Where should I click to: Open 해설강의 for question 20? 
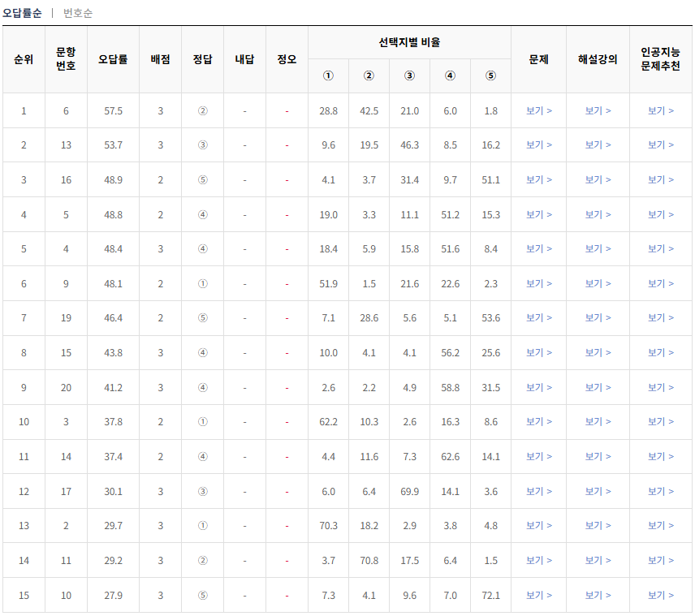point(598,387)
